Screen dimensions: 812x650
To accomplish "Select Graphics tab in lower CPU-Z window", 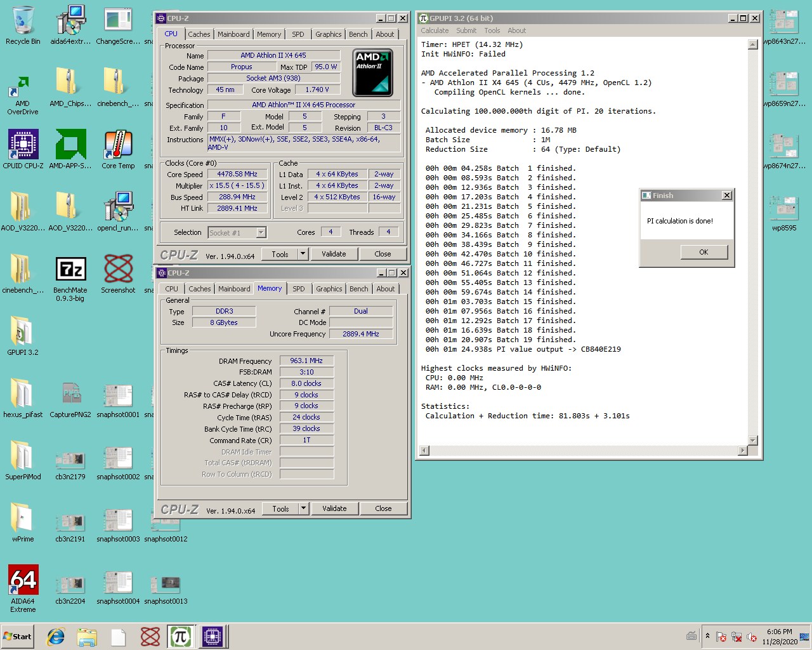I will pyautogui.click(x=329, y=289).
